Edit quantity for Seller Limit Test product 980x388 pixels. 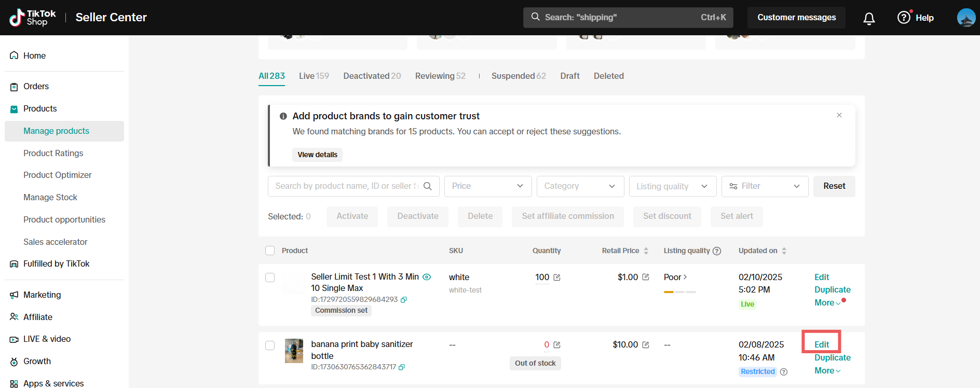[x=557, y=278]
